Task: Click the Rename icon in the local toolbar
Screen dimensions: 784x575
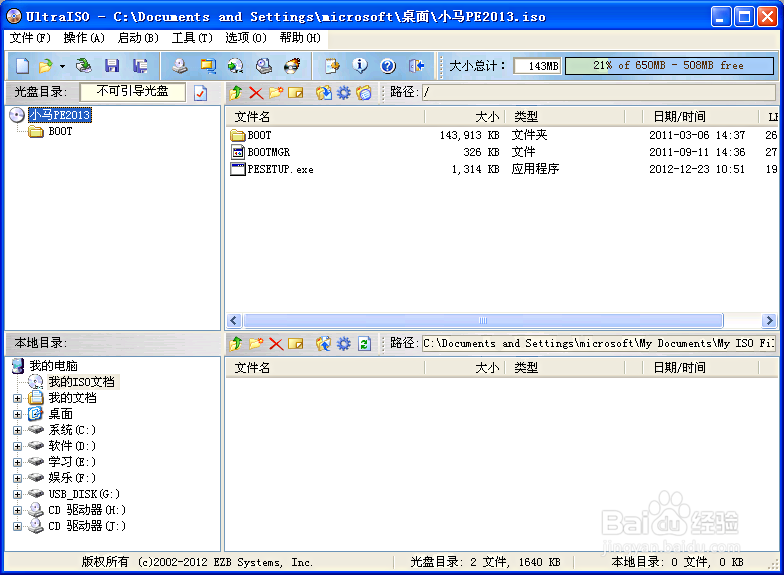Action: 296,344
